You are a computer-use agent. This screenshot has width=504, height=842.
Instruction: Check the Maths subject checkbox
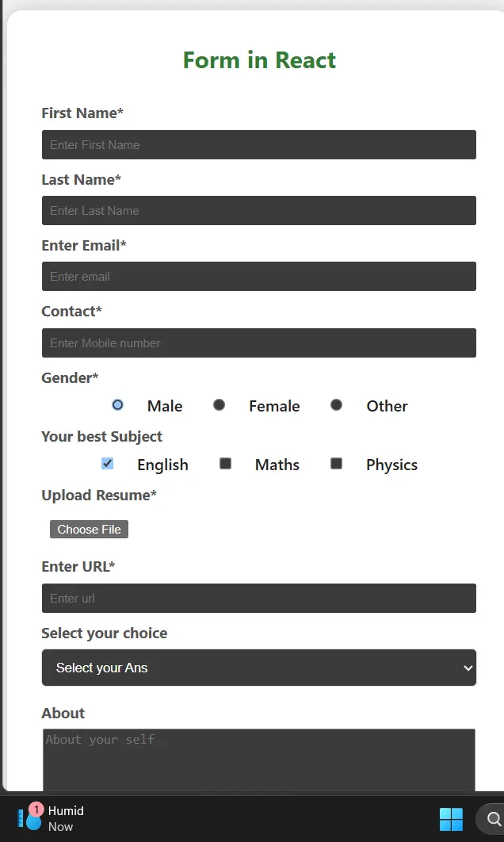coord(225,464)
